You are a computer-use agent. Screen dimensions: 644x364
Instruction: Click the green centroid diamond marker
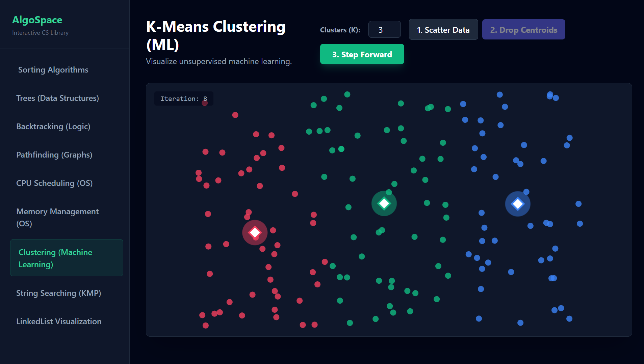pos(384,203)
